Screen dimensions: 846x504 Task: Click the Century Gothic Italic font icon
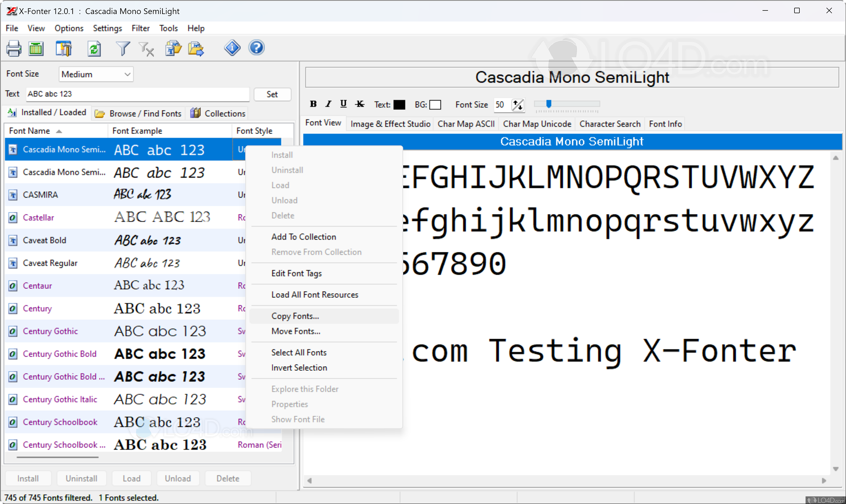pyautogui.click(x=13, y=399)
